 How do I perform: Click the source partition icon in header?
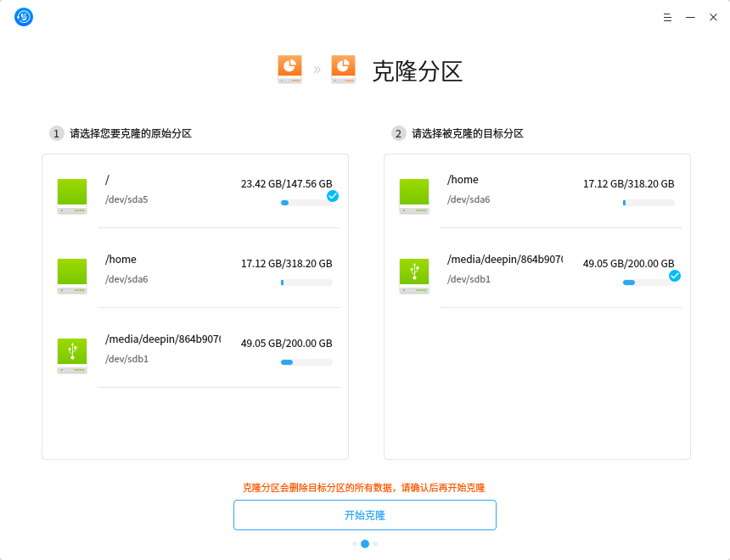click(x=289, y=70)
